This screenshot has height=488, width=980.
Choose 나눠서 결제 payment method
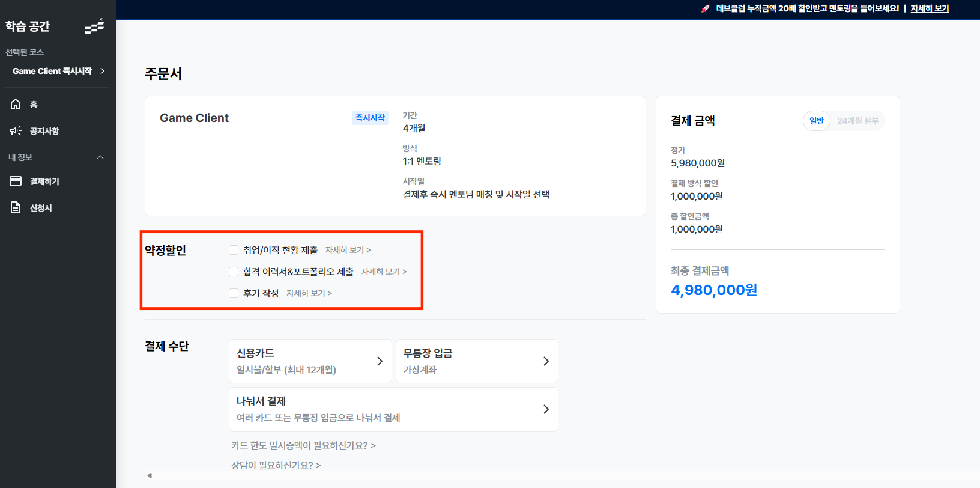[x=393, y=409]
